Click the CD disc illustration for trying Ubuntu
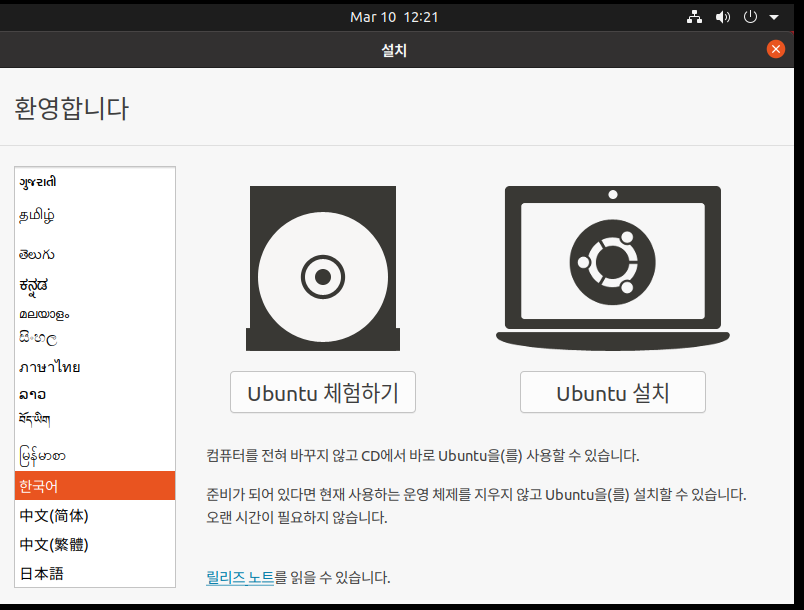The image size is (804, 610). coord(323,268)
